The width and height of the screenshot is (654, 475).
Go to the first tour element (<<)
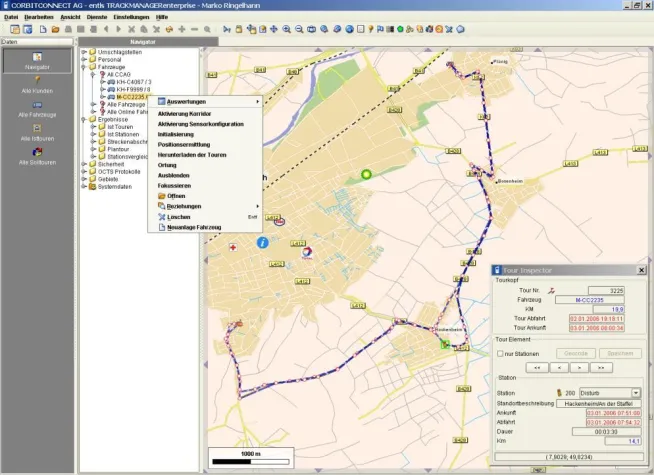click(537, 367)
